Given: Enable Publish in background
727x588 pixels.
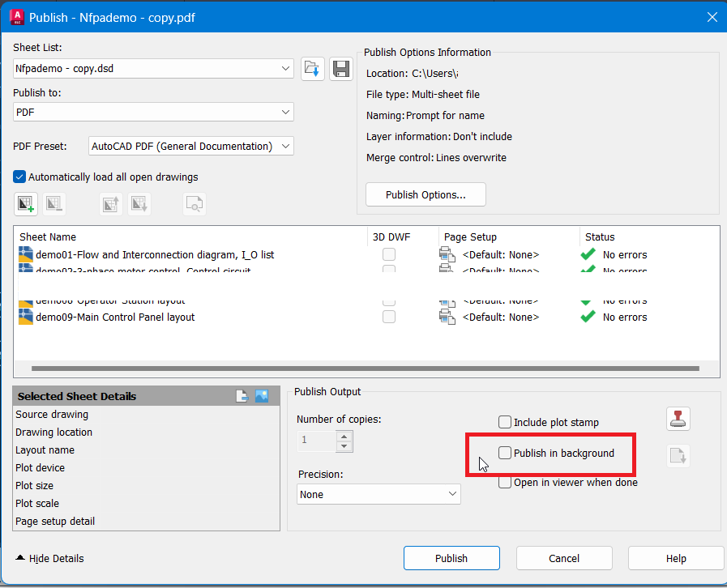Looking at the screenshot, I should tap(505, 453).
